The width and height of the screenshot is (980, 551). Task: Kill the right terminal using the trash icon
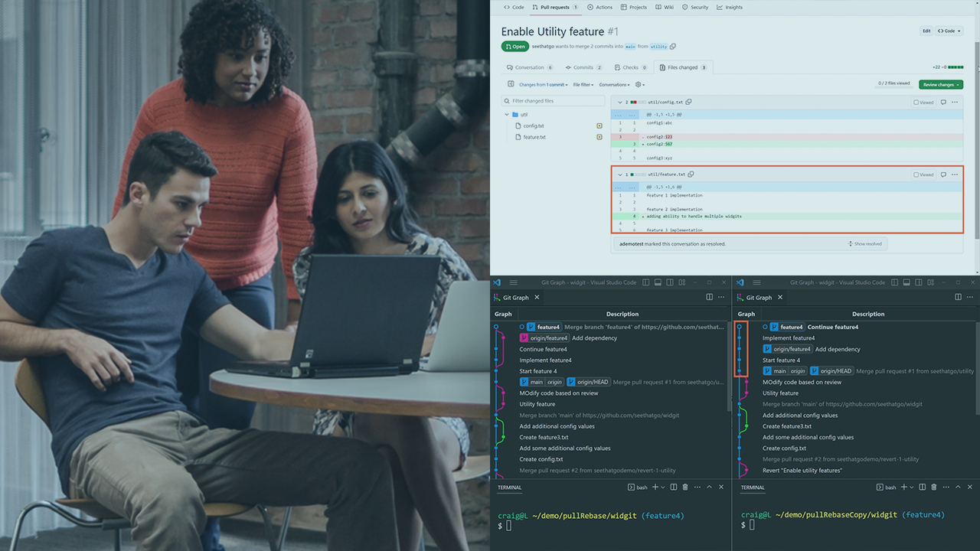click(x=934, y=487)
